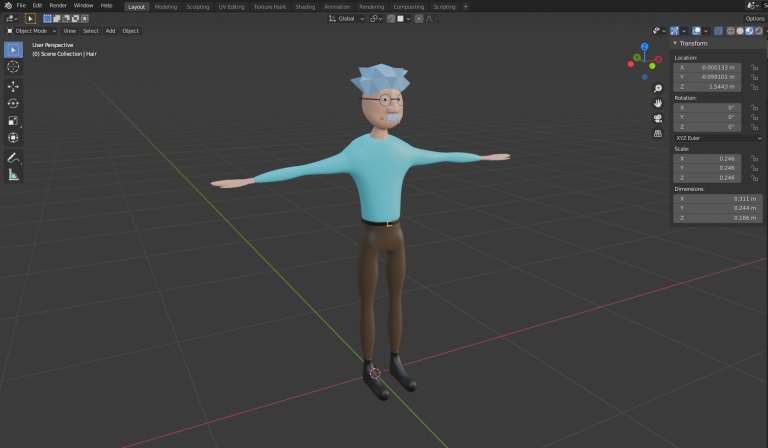
Task: Select the Select Box tool
Action: click(13, 49)
